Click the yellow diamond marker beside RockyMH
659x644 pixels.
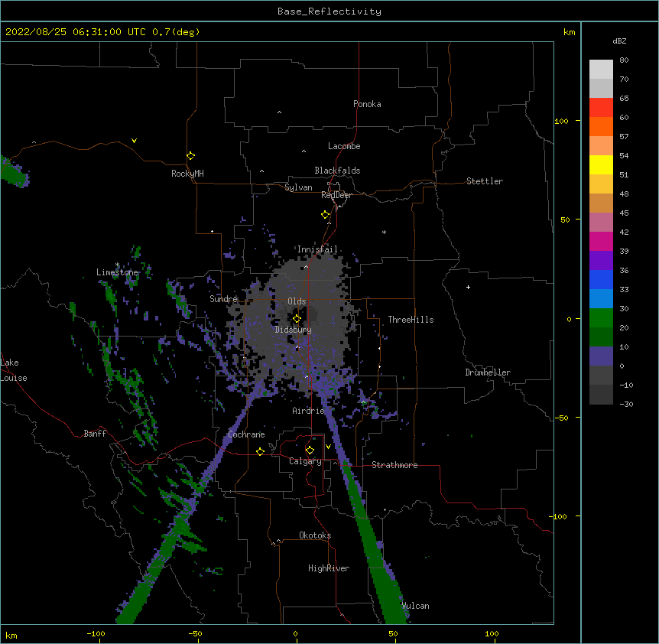(x=191, y=156)
